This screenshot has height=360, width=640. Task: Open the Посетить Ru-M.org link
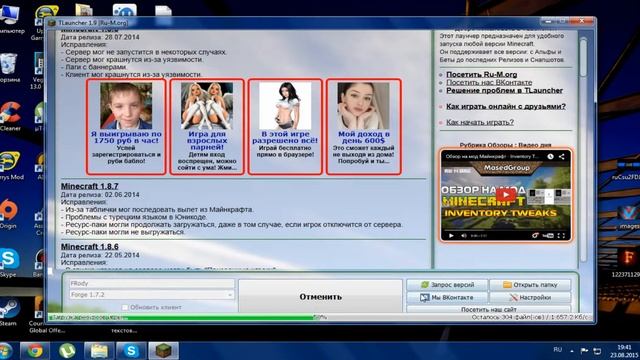(482, 74)
